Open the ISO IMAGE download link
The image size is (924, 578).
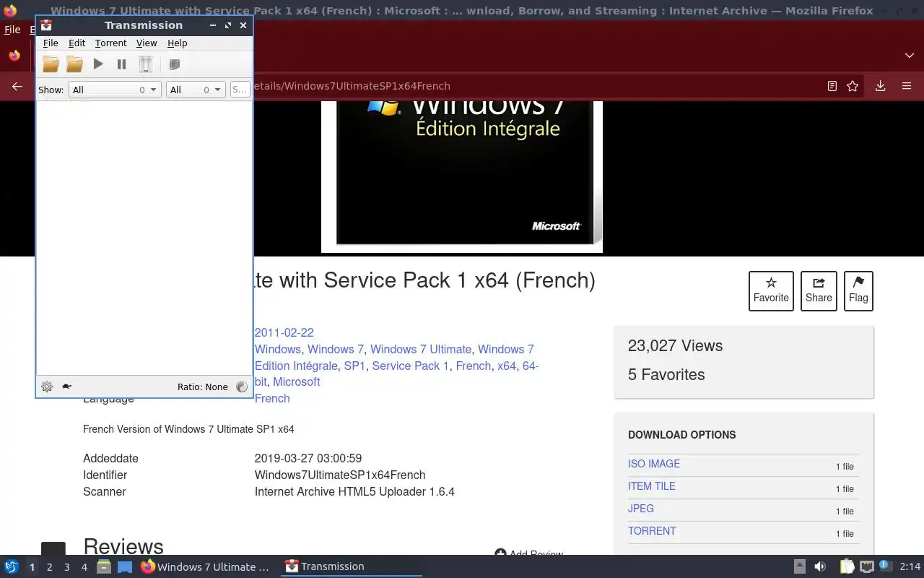point(654,464)
